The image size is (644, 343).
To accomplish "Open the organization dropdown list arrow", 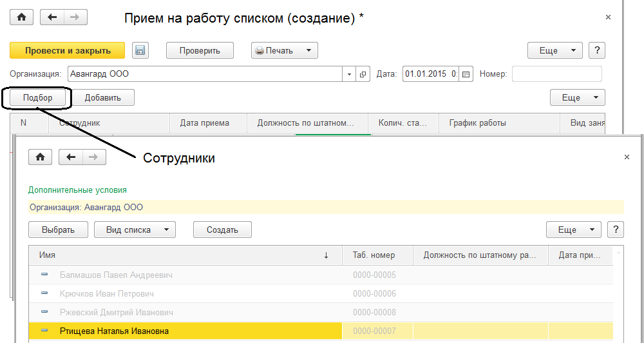I will click(350, 74).
